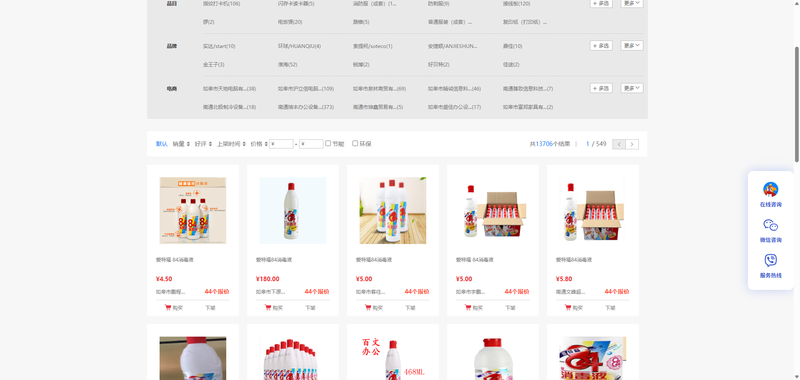Sort by 上架时间 listing time
Viewport: 800px width, 380px height.
231,144
